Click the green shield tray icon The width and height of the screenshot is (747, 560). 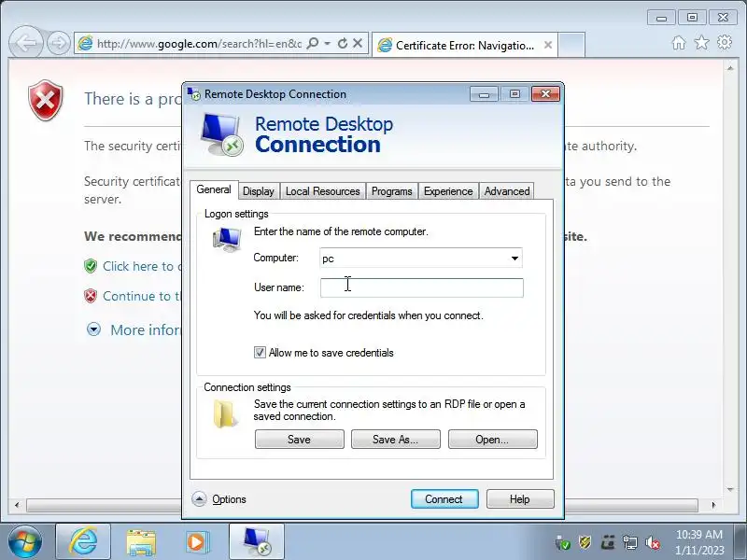(x=563, y=542)
